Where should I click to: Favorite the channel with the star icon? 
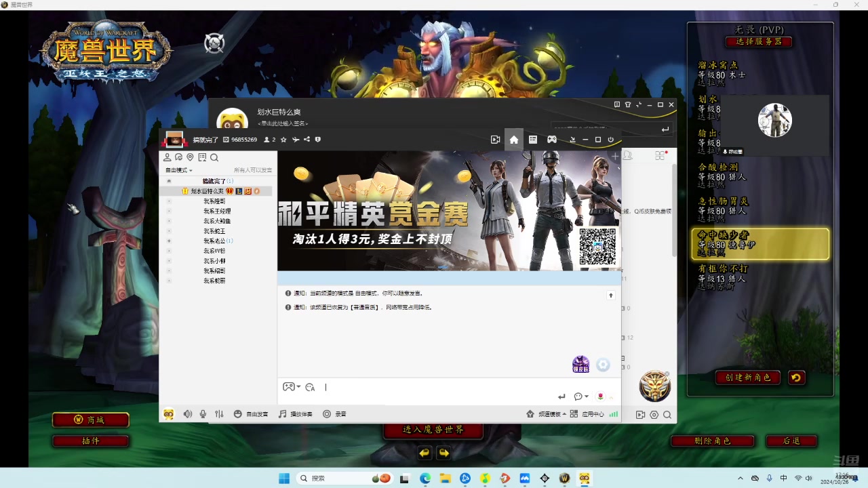[283, 140]
